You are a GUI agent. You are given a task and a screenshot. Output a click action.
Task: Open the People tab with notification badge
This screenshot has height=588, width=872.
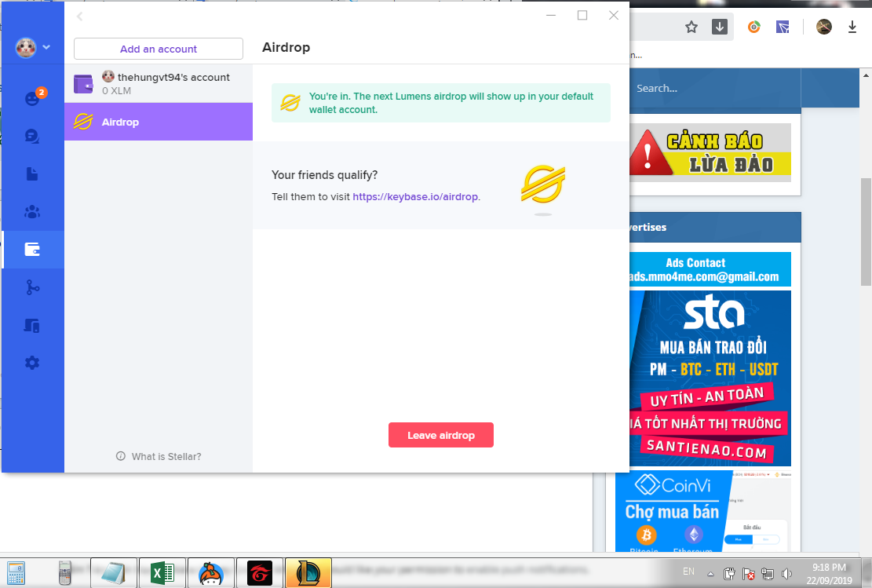point(32,98)
